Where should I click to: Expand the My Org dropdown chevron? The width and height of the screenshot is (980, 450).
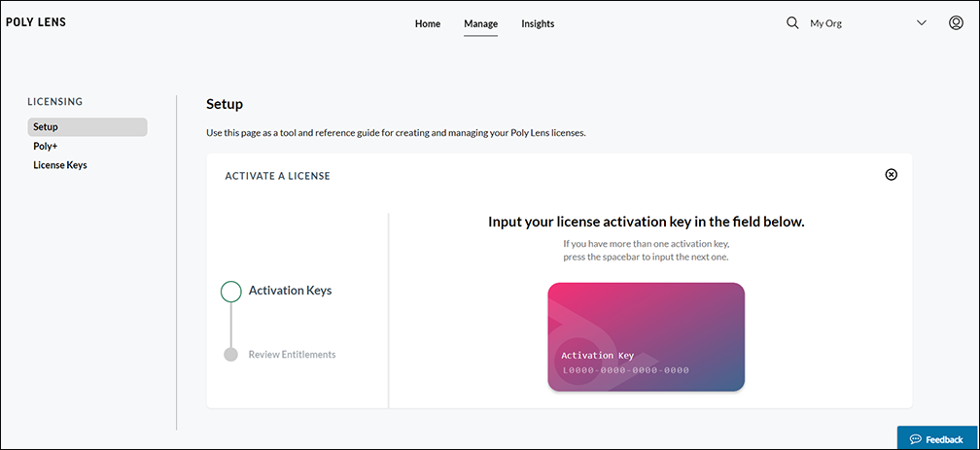tap(922, 23)
